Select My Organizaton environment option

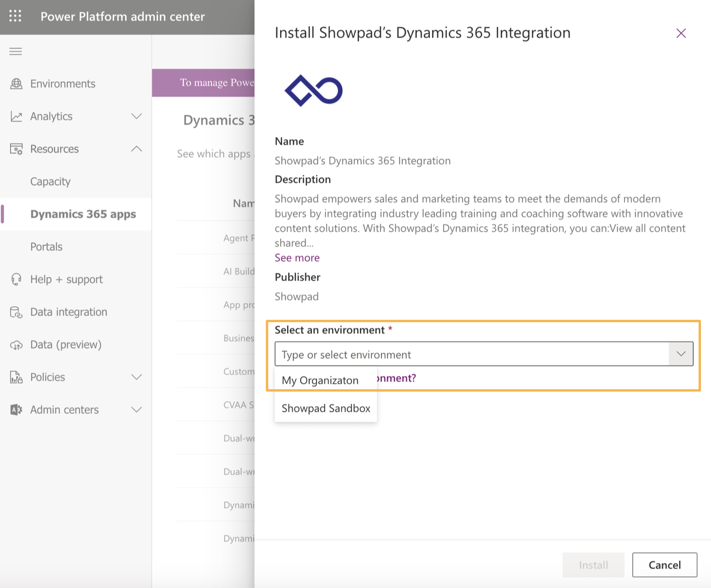[325, 381]
